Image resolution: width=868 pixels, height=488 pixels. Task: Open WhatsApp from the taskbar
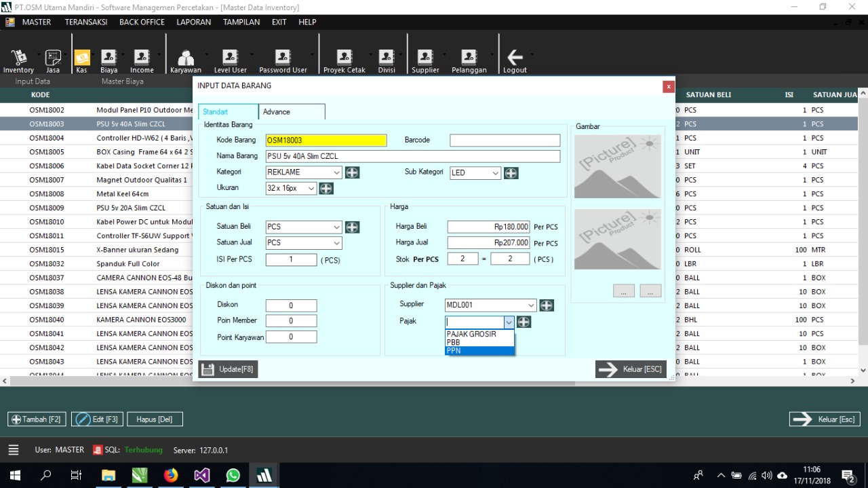(233, 475)
